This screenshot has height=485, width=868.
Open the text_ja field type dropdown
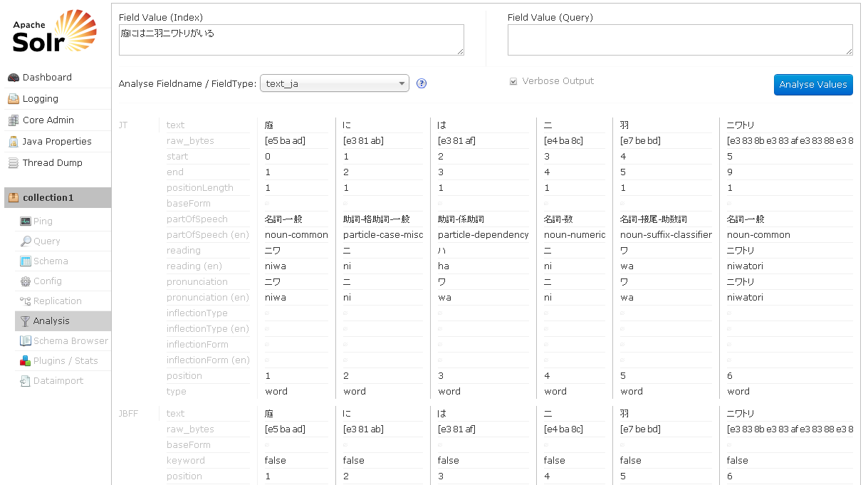[335, 83]
